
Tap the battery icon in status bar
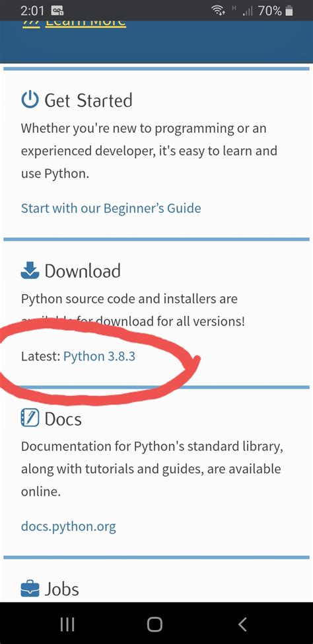pos(289,11)
